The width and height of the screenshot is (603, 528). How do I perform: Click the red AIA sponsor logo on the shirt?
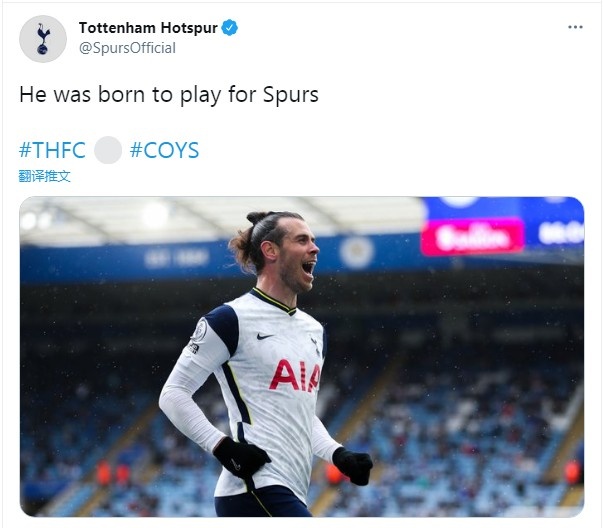pyautogui.click(x=295, y=375)
